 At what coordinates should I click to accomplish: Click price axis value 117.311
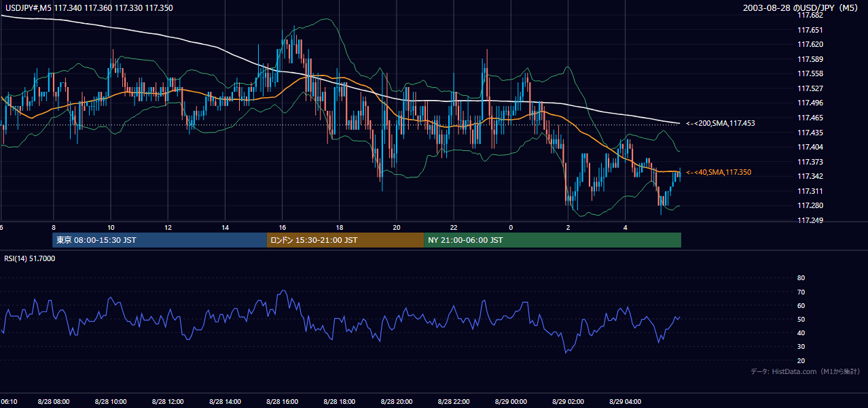(810, 191)
